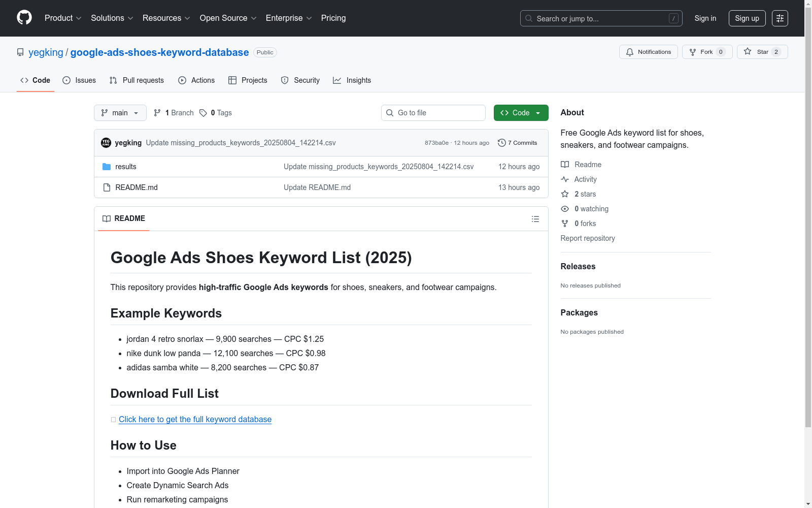
Task: Click the yegking avatar in commit row
Action: click(x=106, y=143)
